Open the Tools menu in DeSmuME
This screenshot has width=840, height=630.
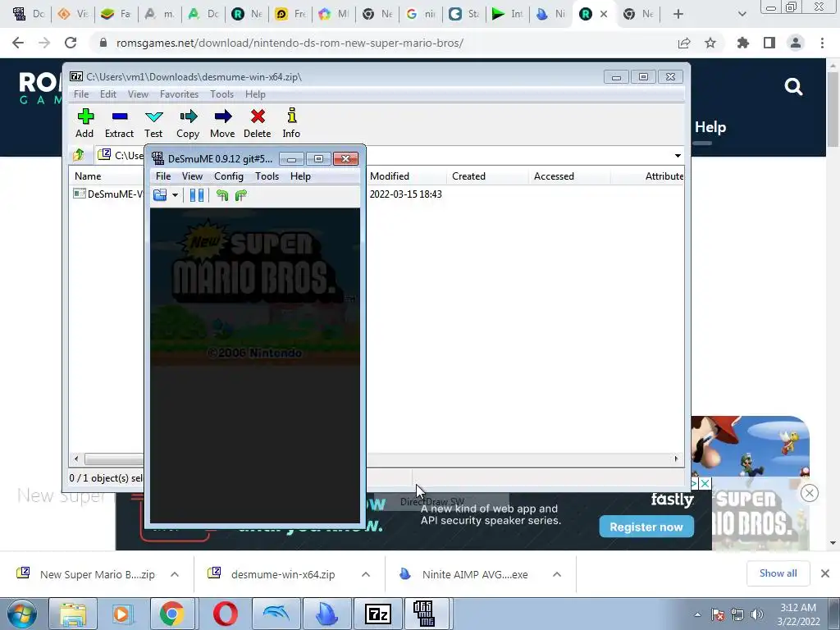click(x=267, y=176)
